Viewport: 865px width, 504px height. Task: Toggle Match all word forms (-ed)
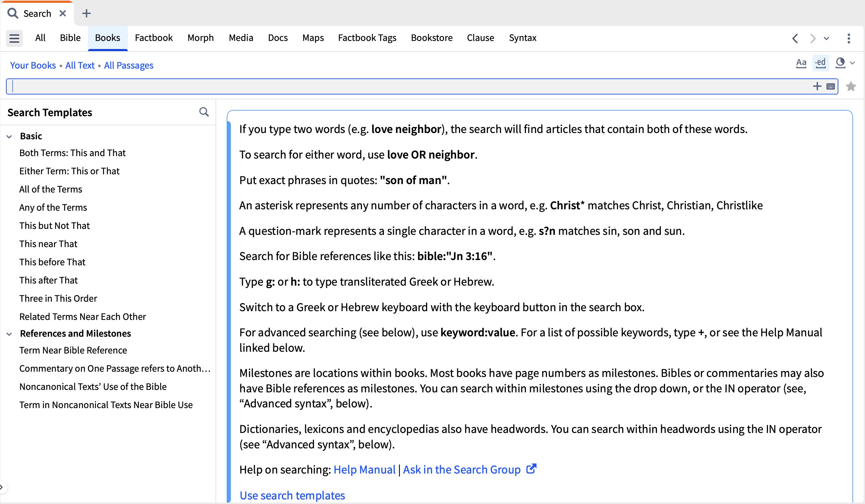click(x=821, y=63)
